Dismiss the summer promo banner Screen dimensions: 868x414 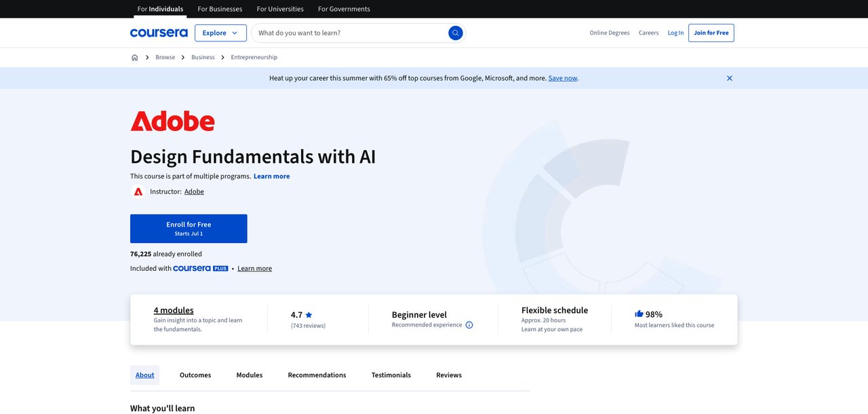[730, 78]
